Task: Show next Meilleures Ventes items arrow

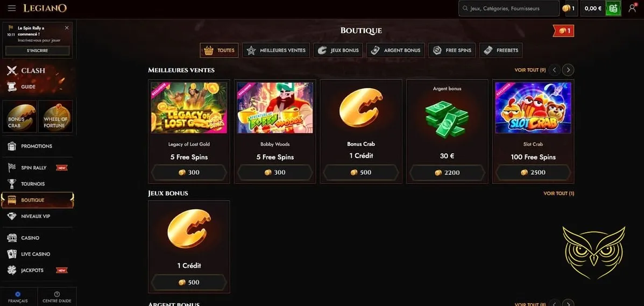Action: pyautogui.click(x=568, y=70)
